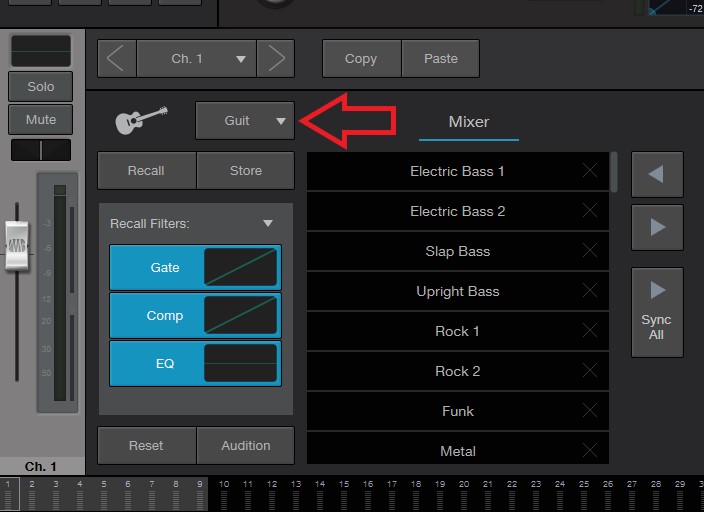Screen dimensions: 704x512
Task: Delete the Upright Bass preset
Action: [590, 291]
